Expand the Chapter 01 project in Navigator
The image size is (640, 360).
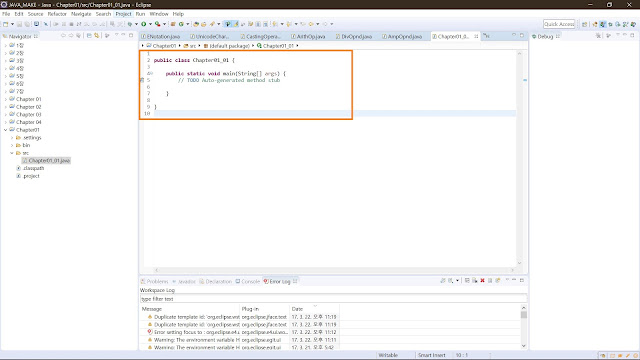point(5,99)
